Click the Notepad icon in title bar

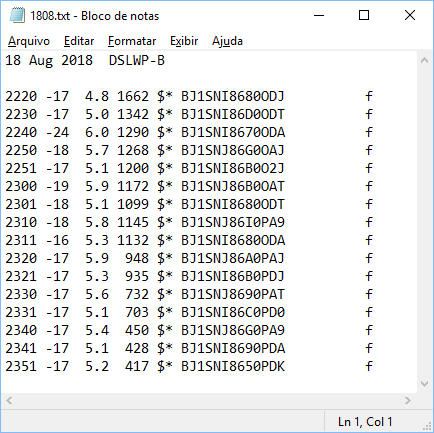[x=17, y=16]
